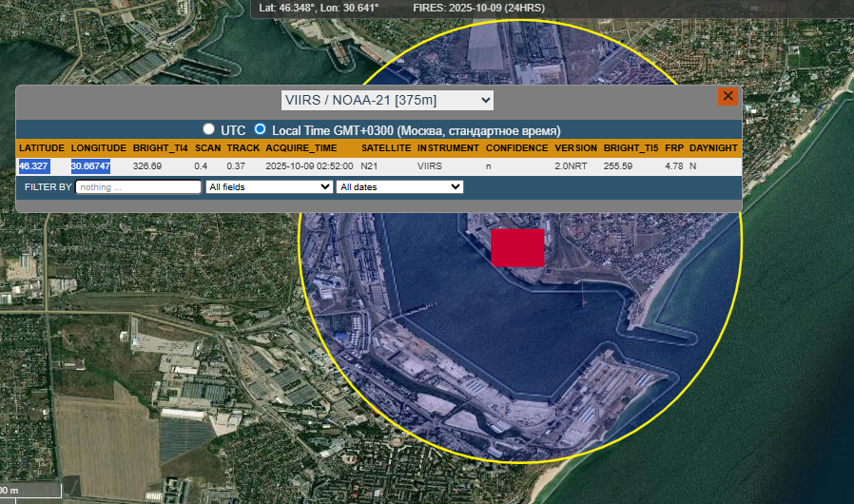Click the DAYNIGHT column header

[713, 148]
